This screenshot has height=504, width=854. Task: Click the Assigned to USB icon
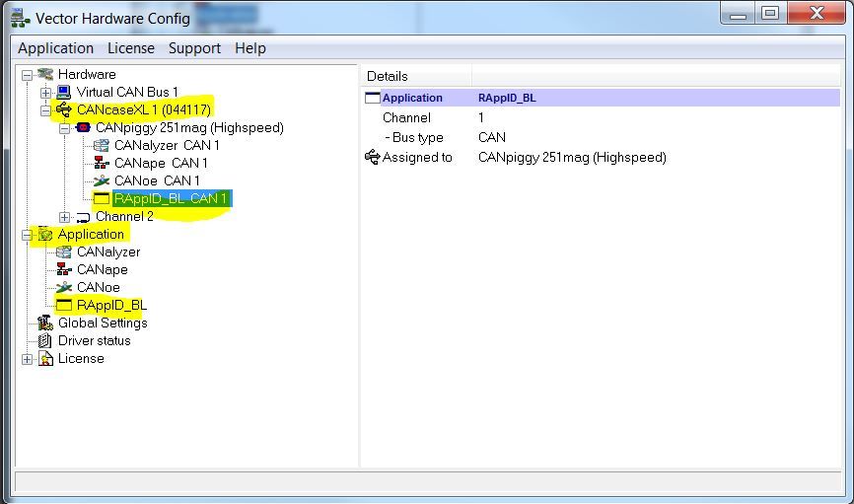click(x=372, y=157)
